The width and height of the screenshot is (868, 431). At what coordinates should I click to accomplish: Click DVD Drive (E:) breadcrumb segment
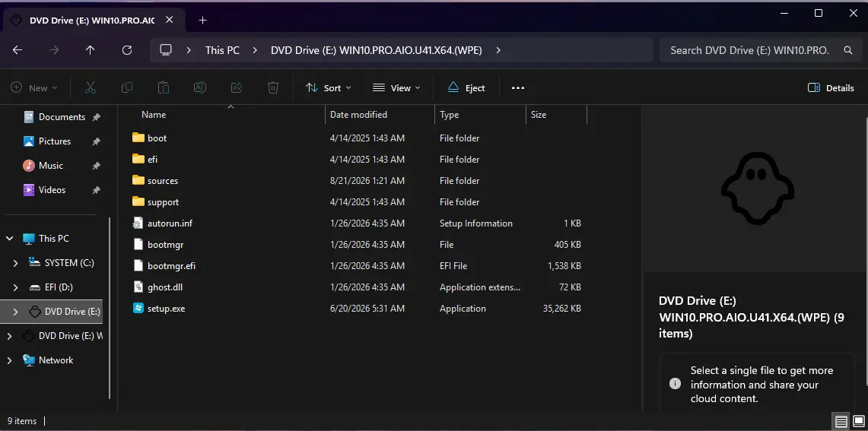pyautogui.click(x=377, y=50)
